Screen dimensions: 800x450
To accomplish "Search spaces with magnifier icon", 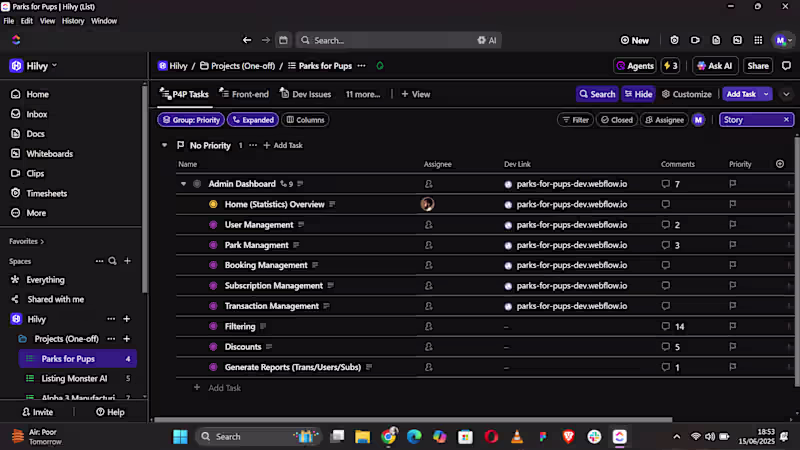I will (112, 261).
